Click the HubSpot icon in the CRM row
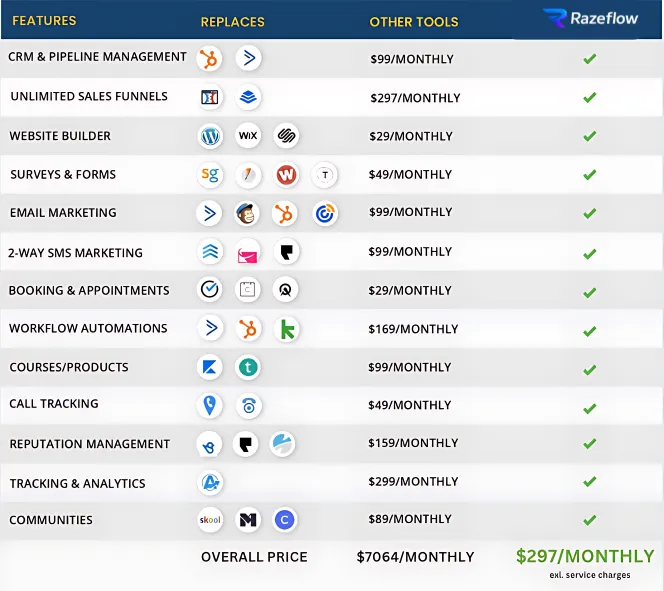 (x=210, y=58)
